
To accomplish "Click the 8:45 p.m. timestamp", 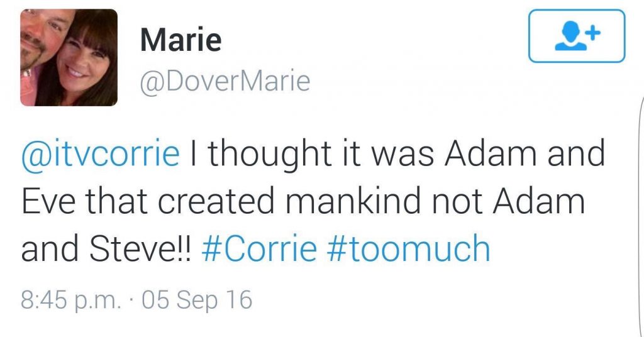I will [70, 300].
